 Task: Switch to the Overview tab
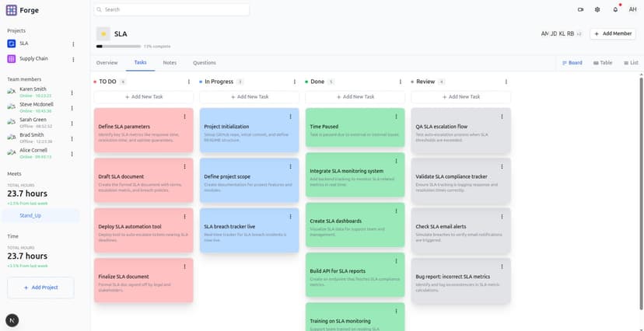pos(107,62)
